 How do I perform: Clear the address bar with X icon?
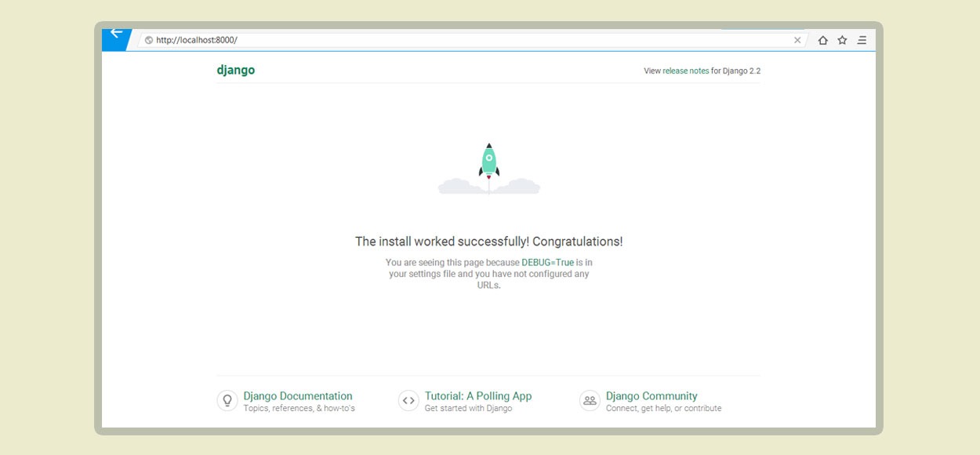point(797,40)
